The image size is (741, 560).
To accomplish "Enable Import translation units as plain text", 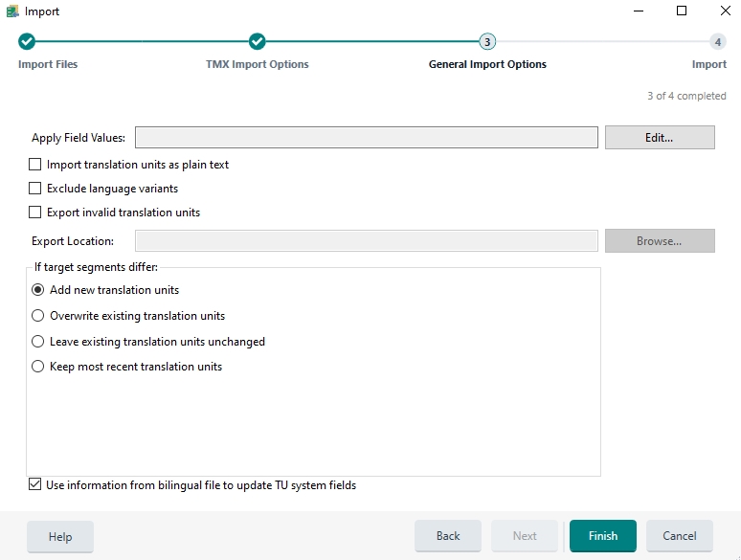I will click(x=35, y=165).
